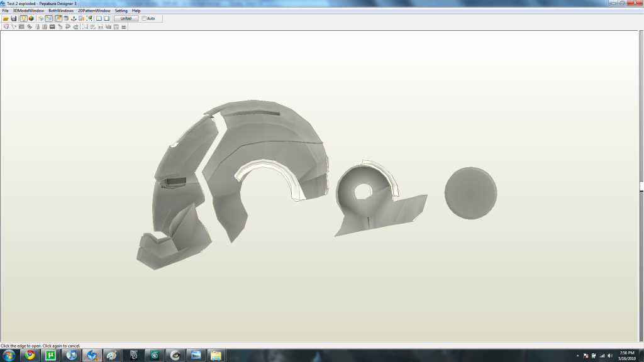Open the Help menu
The height and width of the screenshot is (362, 644).
[136, 11]
